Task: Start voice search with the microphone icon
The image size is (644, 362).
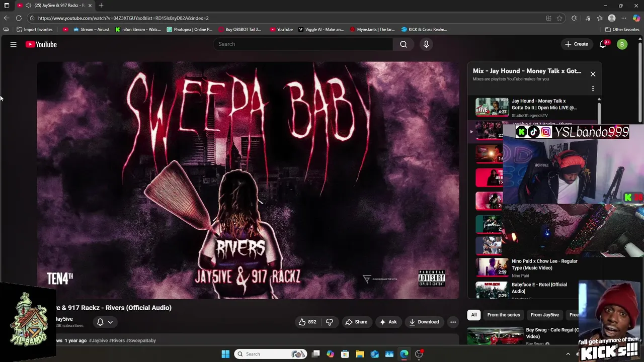Action: [x=426, y=44]
